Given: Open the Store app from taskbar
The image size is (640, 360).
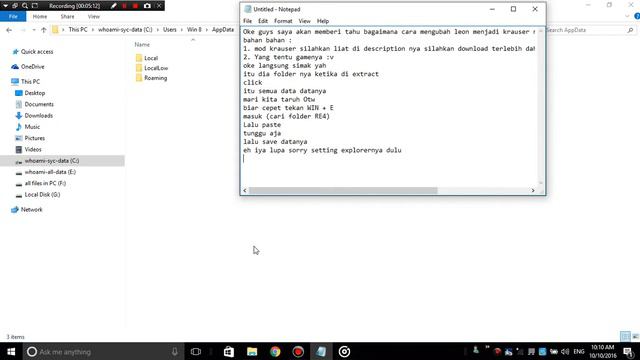Looking at the screenshot, I should (x=229, y=351).
